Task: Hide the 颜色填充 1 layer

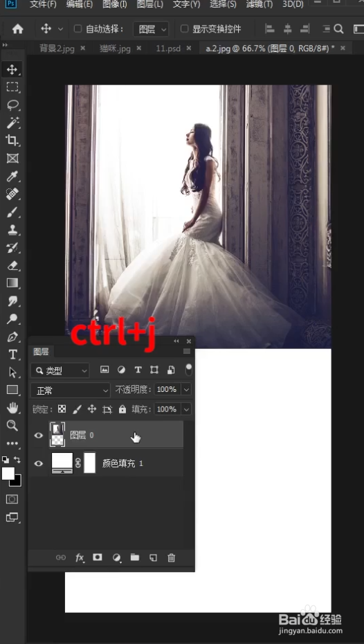Action: click(39, 463)
